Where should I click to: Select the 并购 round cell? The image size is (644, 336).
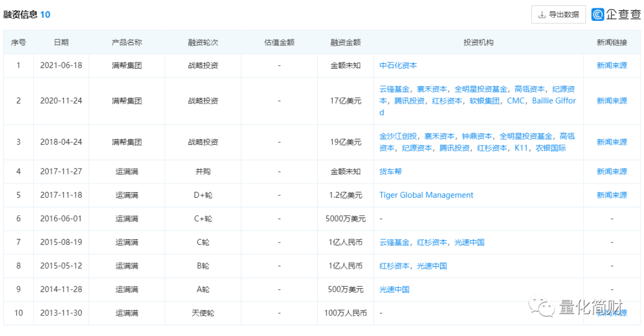pos(203,172)
